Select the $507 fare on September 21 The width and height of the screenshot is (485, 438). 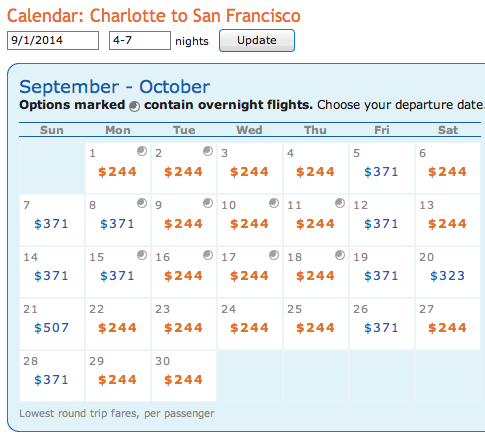point(51,328)
